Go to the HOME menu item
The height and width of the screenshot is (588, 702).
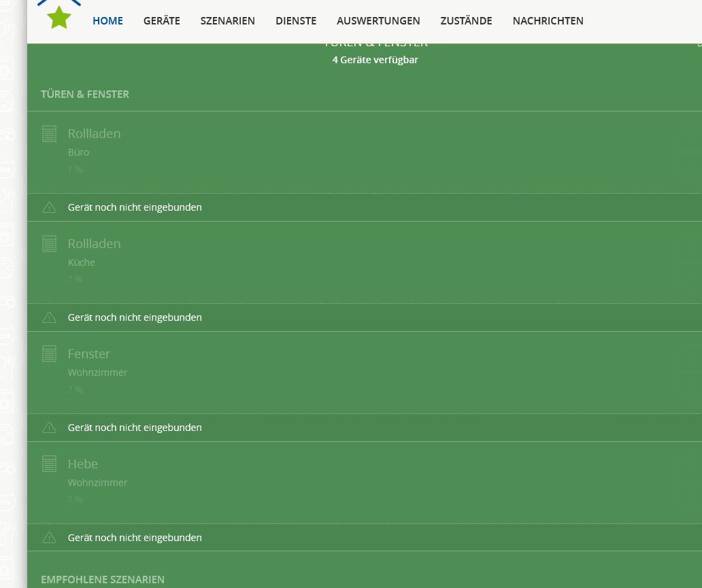107,21
